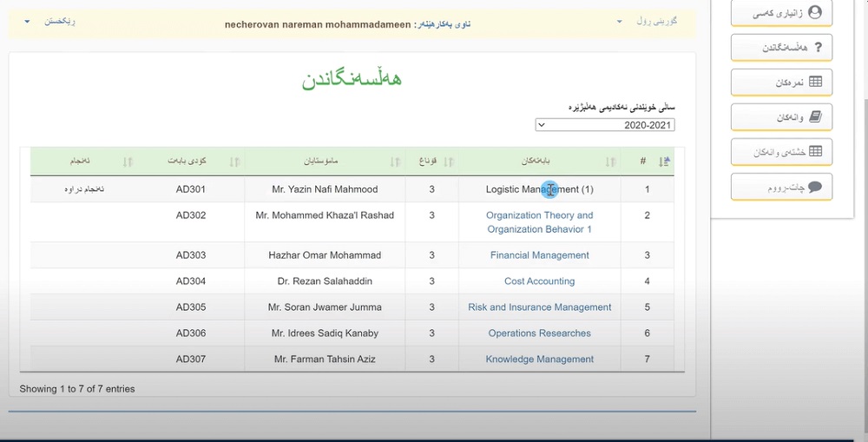Sort by the teachers (مامۆستایان) column arrows
Image resolution: width=868 pixels, height=442 pixels.
(395, 162)
